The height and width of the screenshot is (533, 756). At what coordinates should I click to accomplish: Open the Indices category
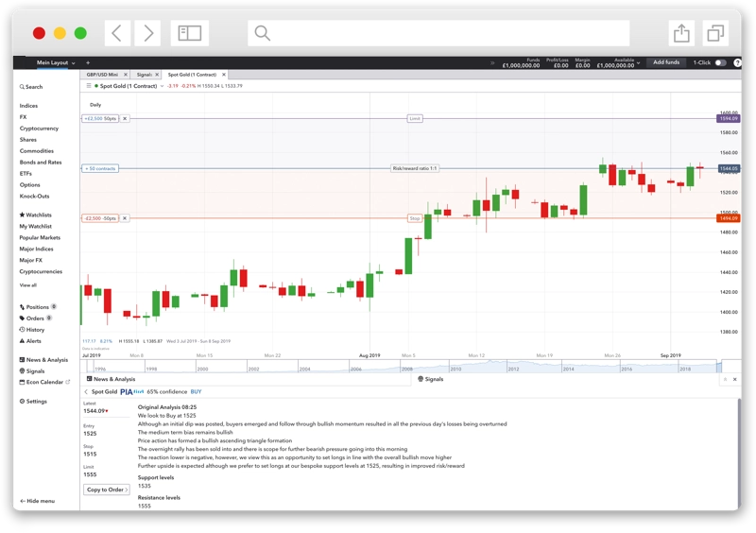(28, 106)
